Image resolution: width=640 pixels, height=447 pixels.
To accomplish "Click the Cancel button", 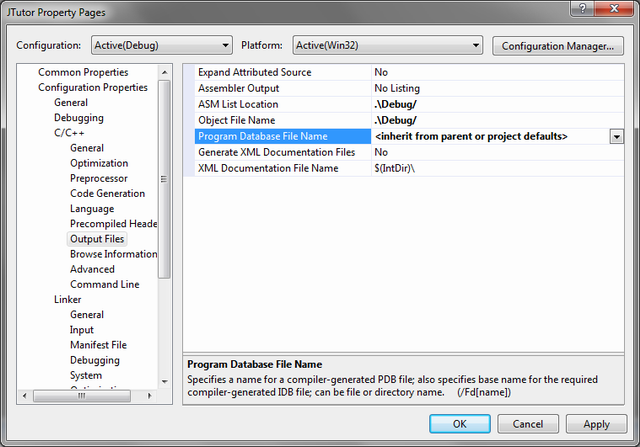I will click(528, 424).
